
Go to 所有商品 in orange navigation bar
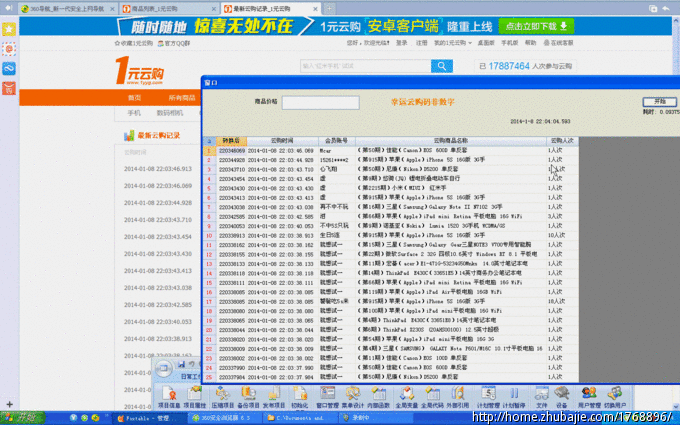(181, 98)
